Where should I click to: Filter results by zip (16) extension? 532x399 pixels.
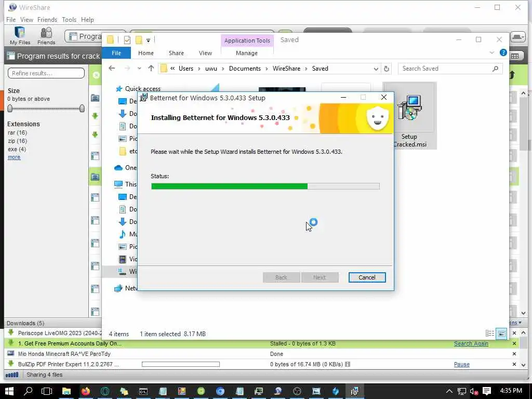(17, 141)
